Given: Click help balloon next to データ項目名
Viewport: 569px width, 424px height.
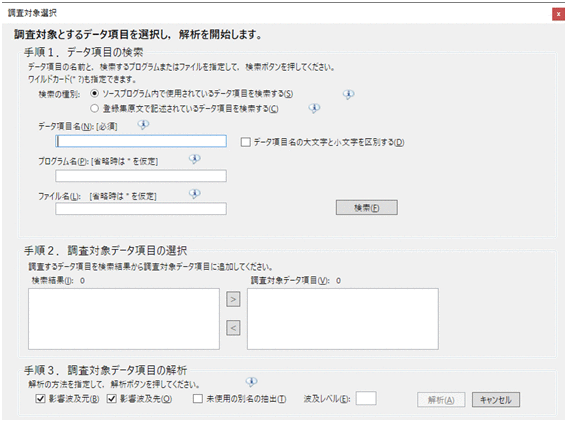Looking at the screenshot, I should pos(143,125).
